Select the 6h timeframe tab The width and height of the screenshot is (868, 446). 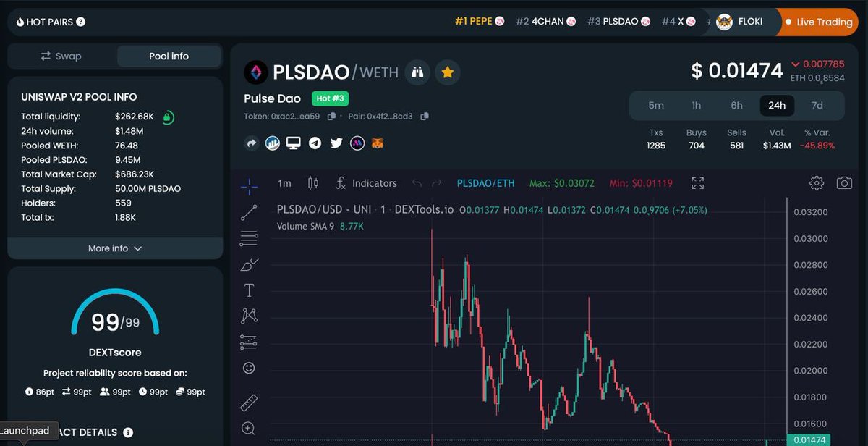pyautogui.click(x=736, y=105)
